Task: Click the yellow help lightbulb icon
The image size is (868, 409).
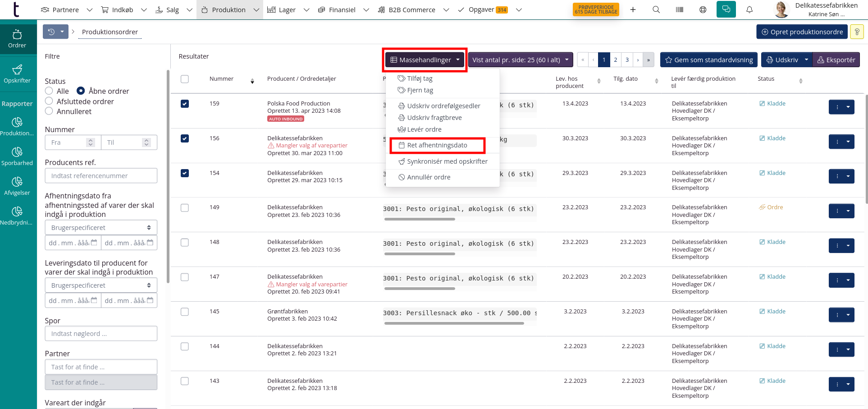Action: 857,32
